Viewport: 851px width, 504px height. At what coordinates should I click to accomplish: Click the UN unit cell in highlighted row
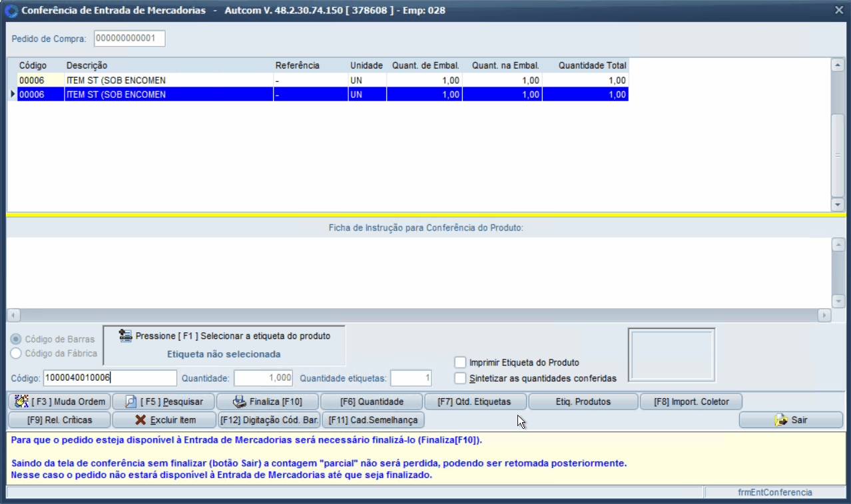(x=367, y=95)
